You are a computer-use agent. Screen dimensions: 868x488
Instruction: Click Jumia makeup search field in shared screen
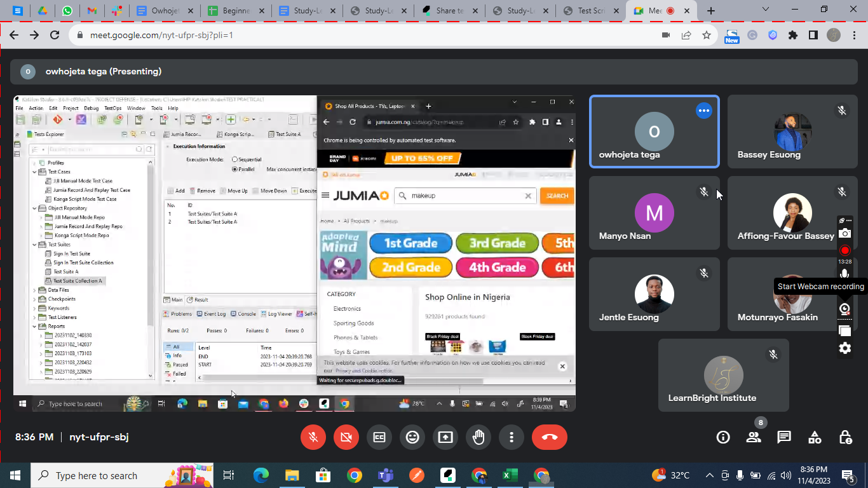click(x=465, y=196)
